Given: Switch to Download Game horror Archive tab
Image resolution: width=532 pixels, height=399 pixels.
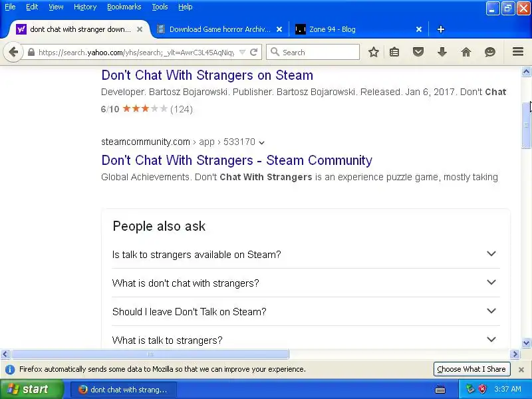Looking at the screenshot, I should [x=220, y=29].
